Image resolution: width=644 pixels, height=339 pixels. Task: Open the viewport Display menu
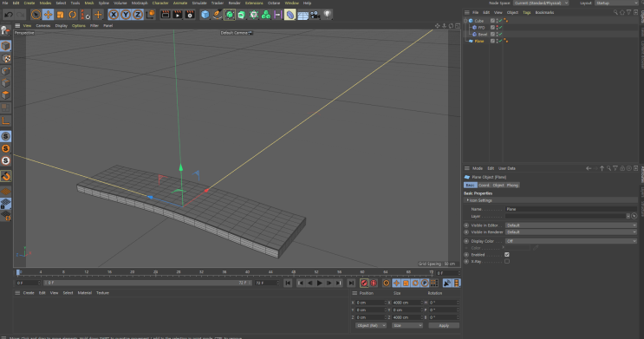[62, 25]
